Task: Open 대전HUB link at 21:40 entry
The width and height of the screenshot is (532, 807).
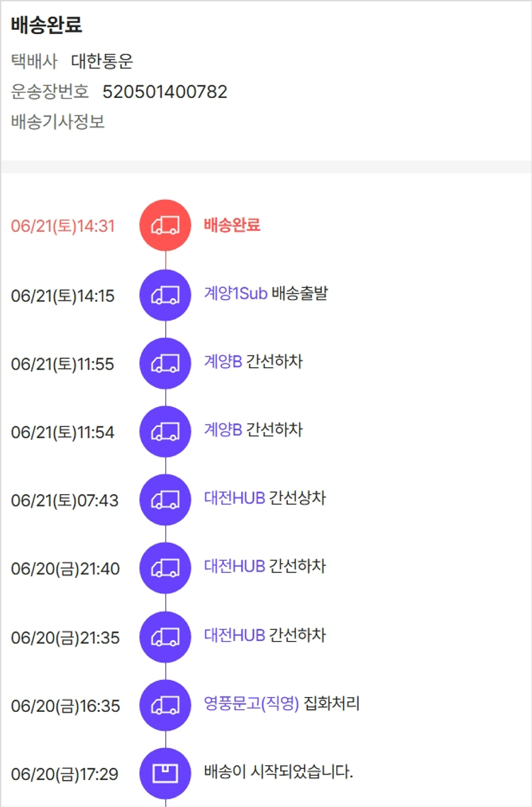Action: [234, 566]
